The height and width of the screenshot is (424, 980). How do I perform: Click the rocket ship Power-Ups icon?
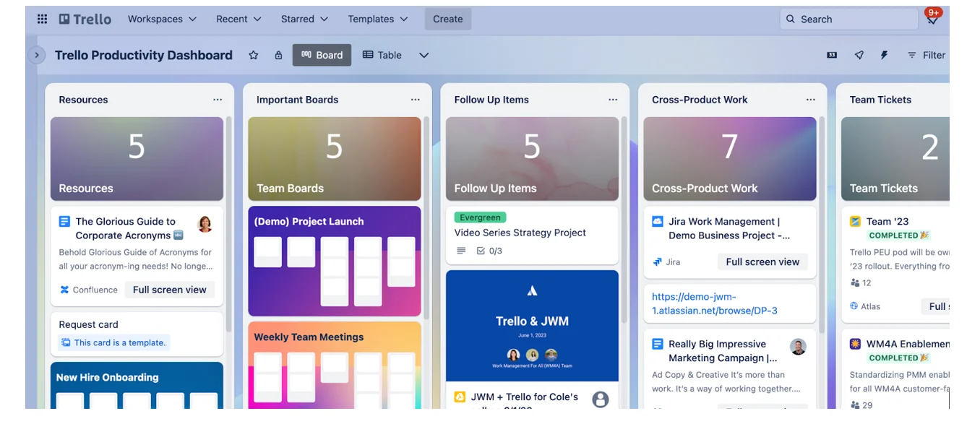tap(859, 55)
